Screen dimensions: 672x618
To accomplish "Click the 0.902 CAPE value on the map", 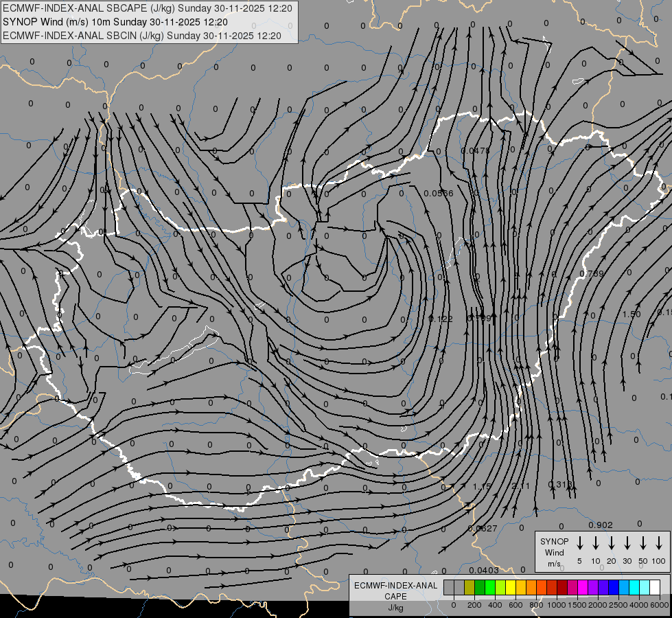I will coord(601,525).
